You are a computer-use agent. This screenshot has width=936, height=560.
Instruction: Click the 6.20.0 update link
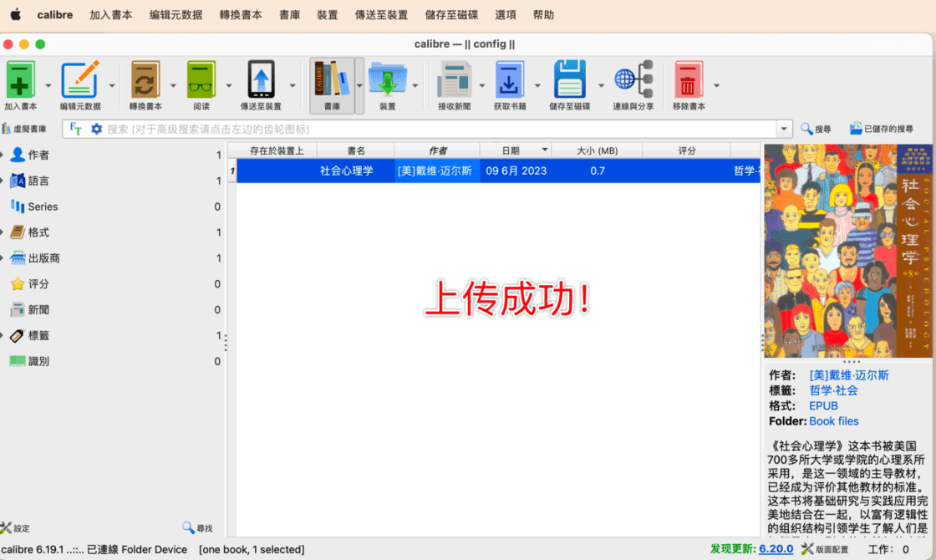coord(776,549)
